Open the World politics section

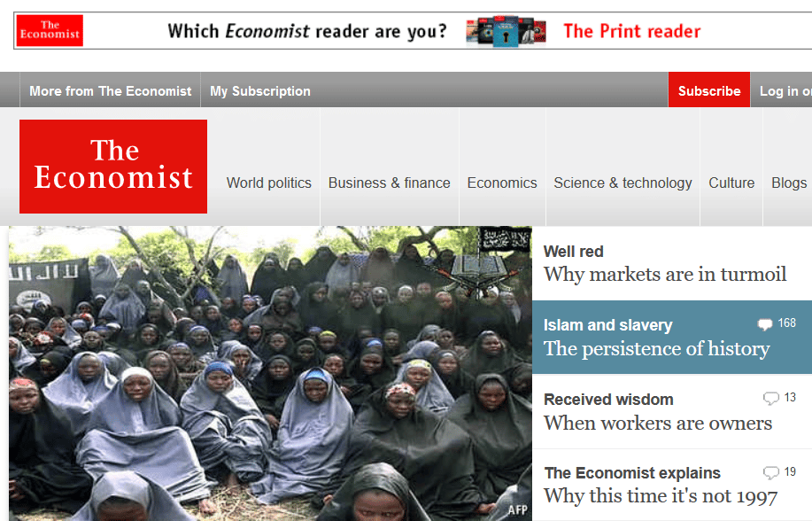pyautogui.click(x=269, y=183)
